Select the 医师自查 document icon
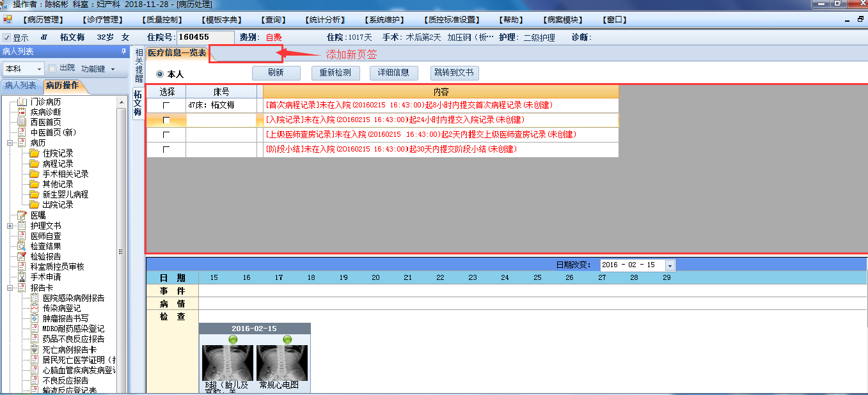 (x=22, y=236)
